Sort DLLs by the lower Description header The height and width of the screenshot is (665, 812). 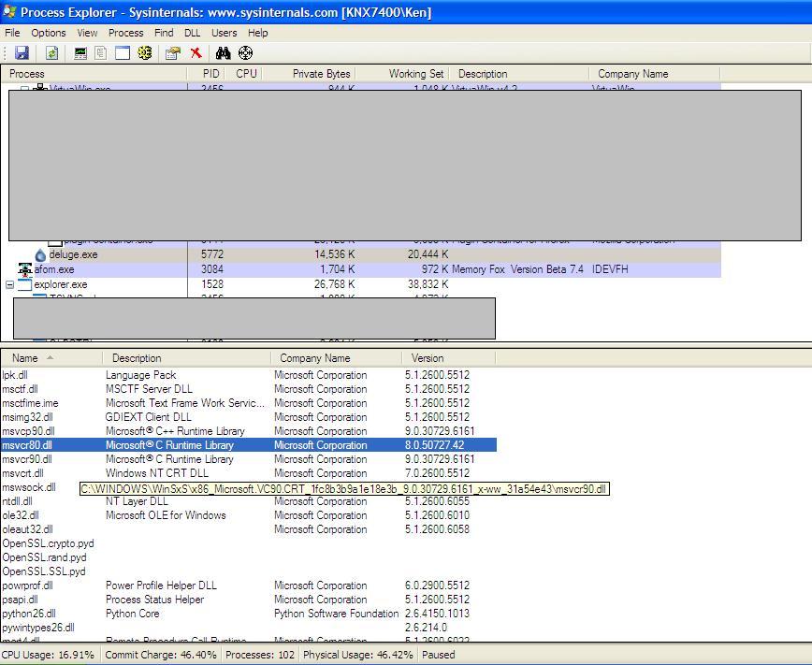coord(186,358)
